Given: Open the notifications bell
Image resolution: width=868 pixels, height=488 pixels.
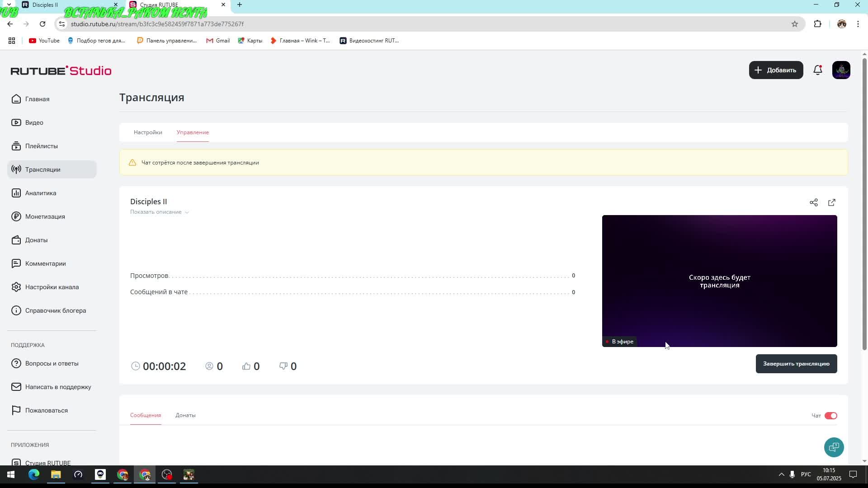Looking at the screenshot, I should click(817, 70).
